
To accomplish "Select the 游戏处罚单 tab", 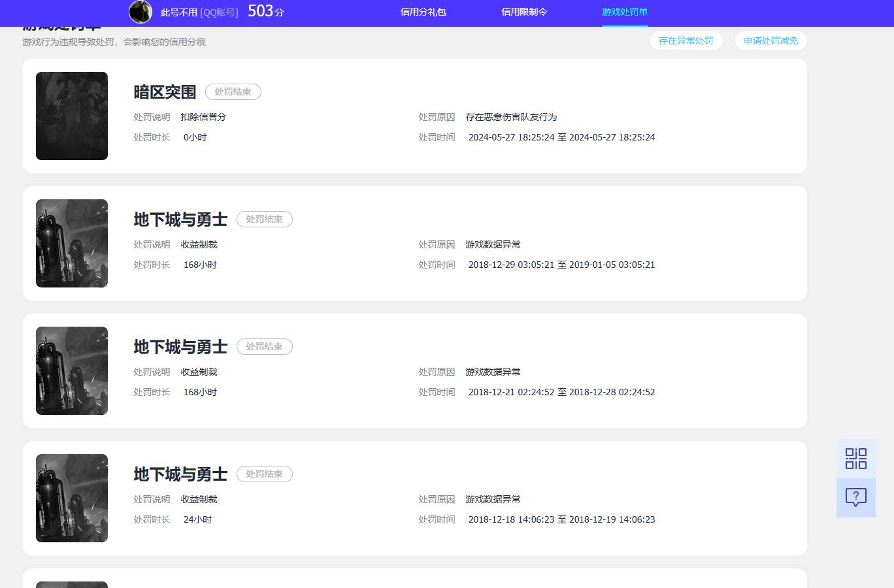I will tap(625, 12).
